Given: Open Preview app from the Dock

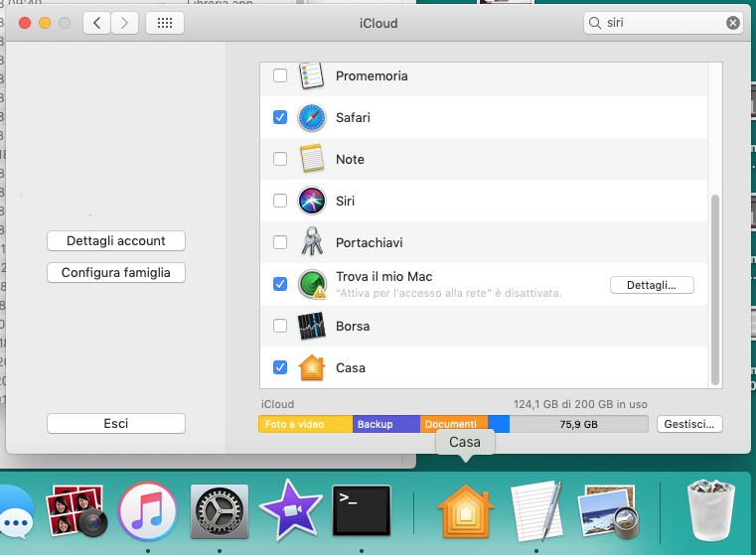Looking at the screenshot, I should pos(610,511).
